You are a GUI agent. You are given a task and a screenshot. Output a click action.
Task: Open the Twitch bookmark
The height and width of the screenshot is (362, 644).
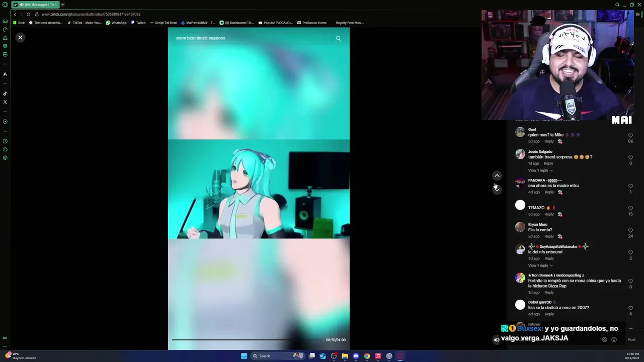(138, 23)
